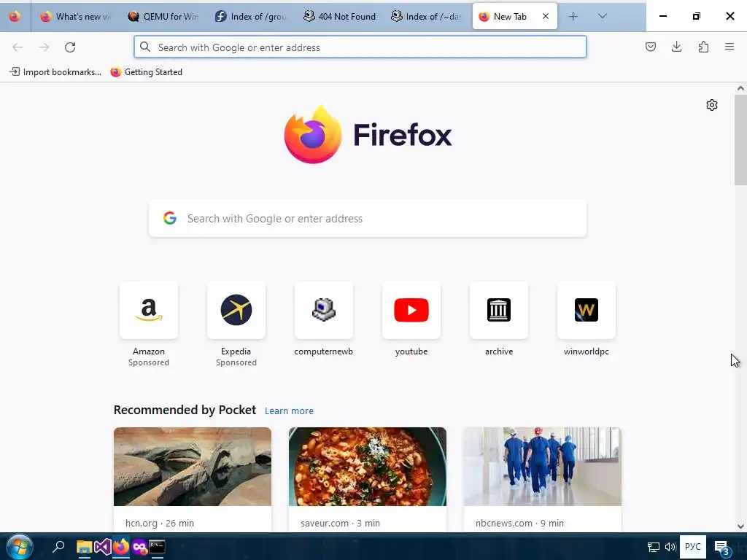Focus the center Google search box

click(368, 219)
